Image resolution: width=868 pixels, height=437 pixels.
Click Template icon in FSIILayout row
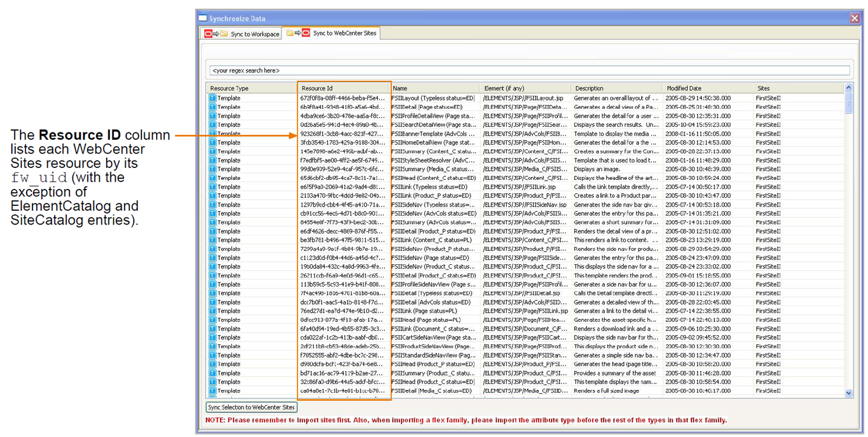(213, 98)
